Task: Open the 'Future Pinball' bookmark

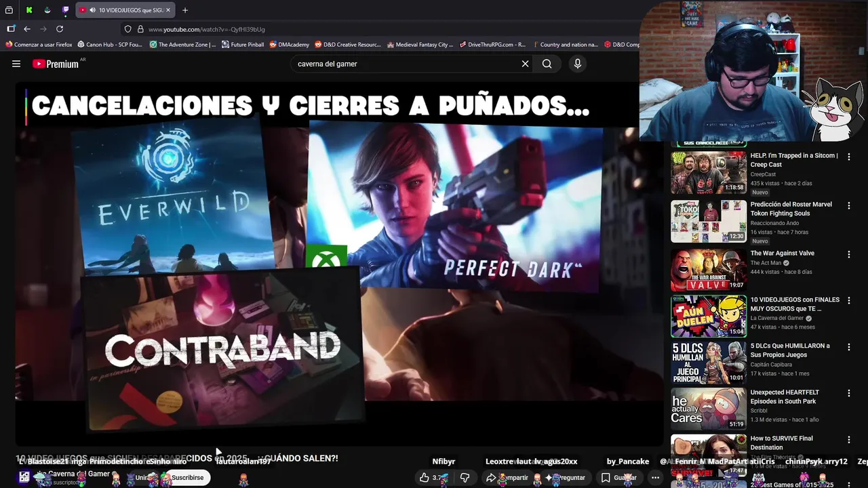Action: tap(243, 45)
